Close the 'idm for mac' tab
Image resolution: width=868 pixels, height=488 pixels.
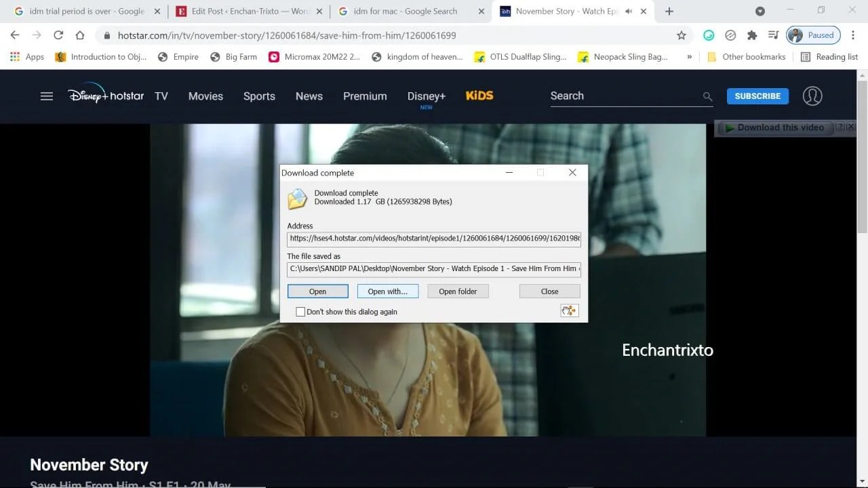click(481, 12)
